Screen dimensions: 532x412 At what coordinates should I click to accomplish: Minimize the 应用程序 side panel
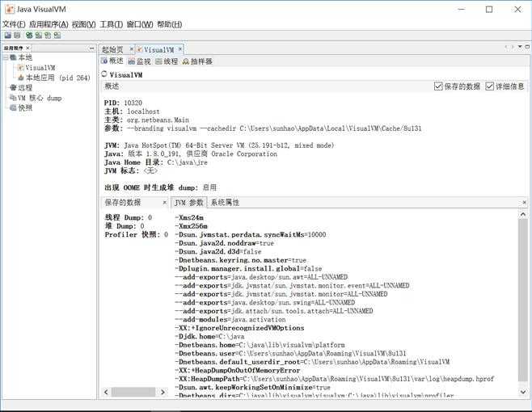point(91,48)
